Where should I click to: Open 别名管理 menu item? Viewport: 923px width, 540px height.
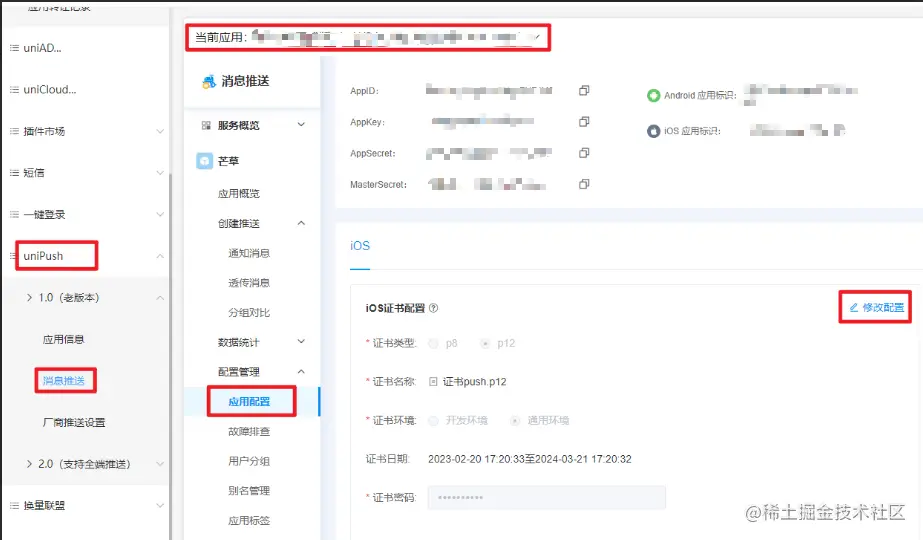249,491
